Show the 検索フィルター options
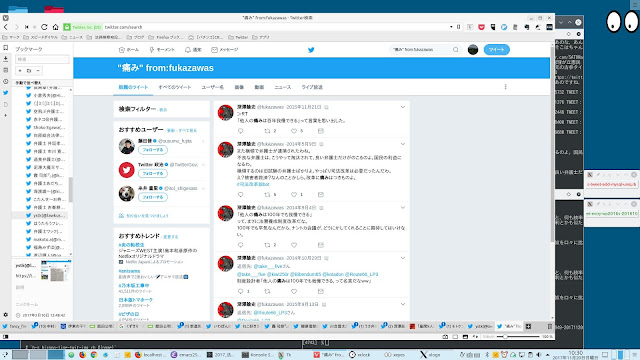The image size is (640, 360). [163, 110]
